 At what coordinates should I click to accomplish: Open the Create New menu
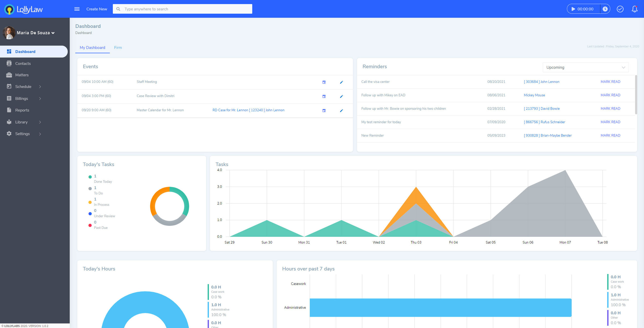[97, 9]
